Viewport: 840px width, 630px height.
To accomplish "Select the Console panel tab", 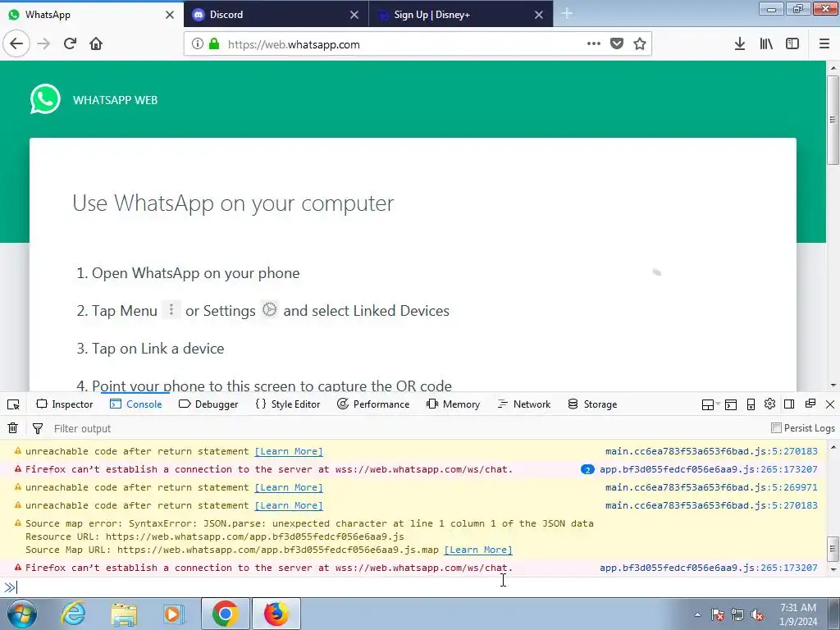I will coord(136,404).
